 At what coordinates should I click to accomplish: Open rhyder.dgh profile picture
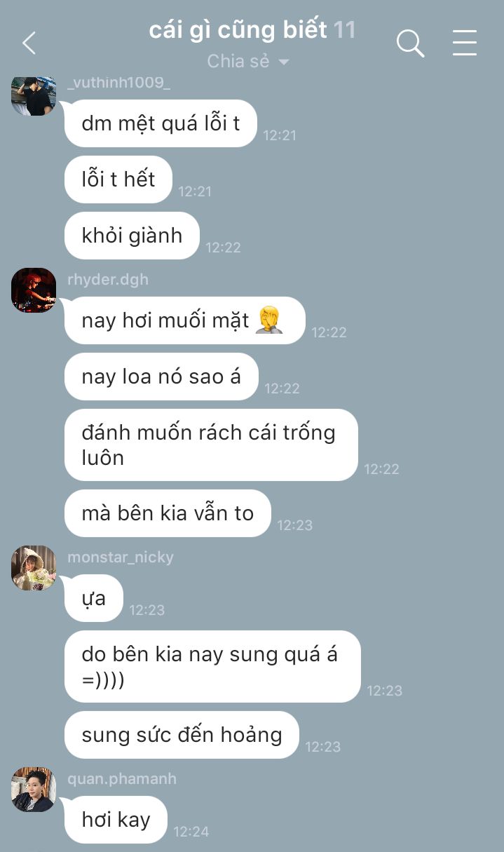pyautogui.click(x=33, y=290)
